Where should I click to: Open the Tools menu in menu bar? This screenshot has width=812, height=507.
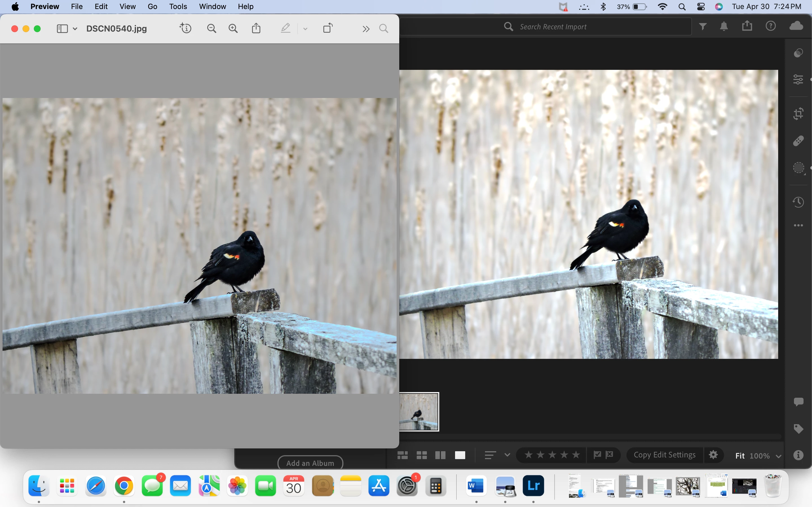pos(178,6)
